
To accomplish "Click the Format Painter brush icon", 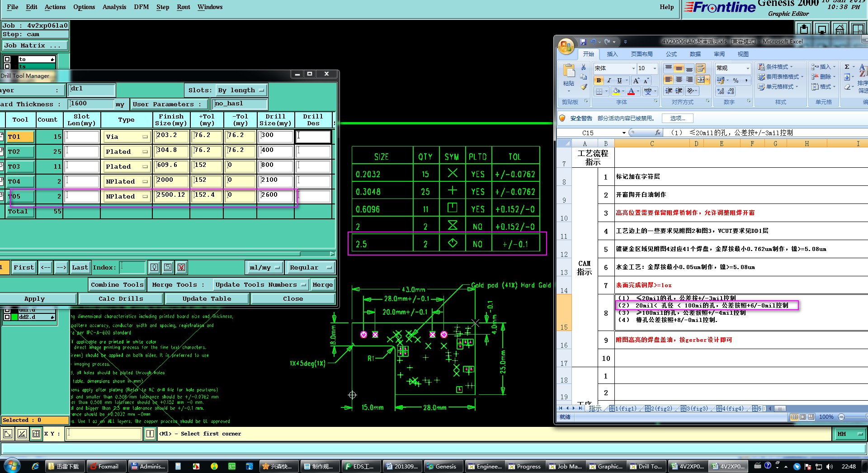I will [584, 87].
